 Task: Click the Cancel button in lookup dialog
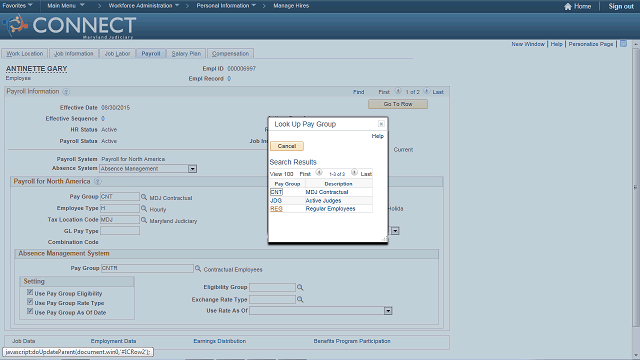287,146
